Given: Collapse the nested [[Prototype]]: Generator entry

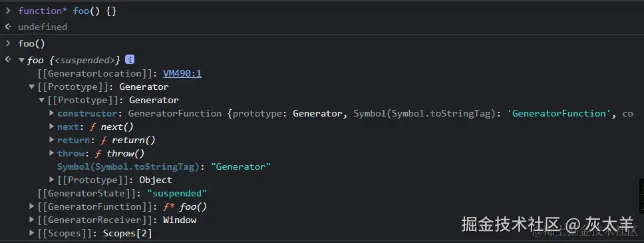Looking at the screenshot, I should (x=41, y=100).
